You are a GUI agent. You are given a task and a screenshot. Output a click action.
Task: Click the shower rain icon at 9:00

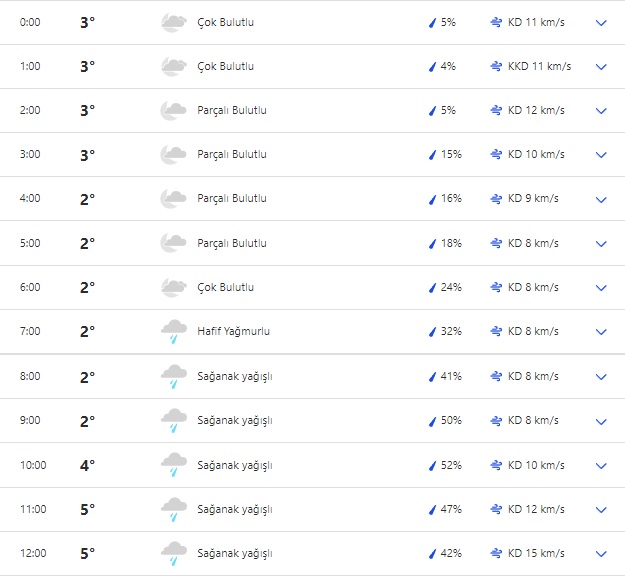[x=174, y=421]
